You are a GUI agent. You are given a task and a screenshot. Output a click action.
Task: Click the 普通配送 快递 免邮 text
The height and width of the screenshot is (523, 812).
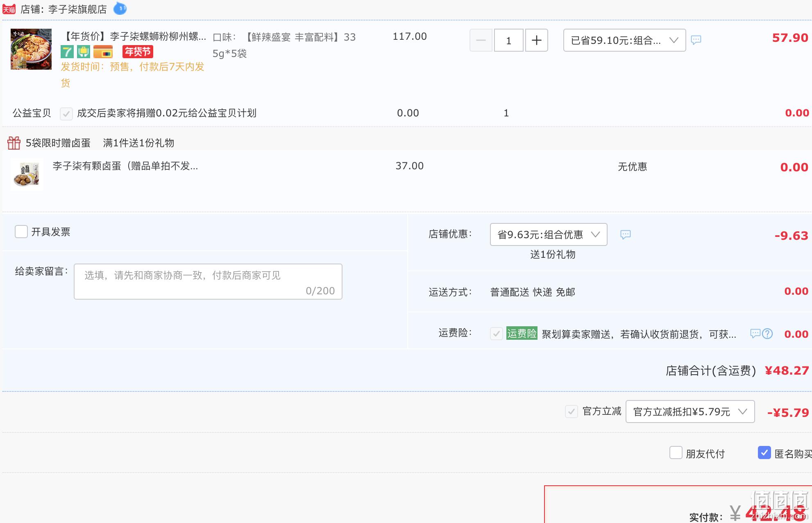pyautogui.click(x=533, y=292)
